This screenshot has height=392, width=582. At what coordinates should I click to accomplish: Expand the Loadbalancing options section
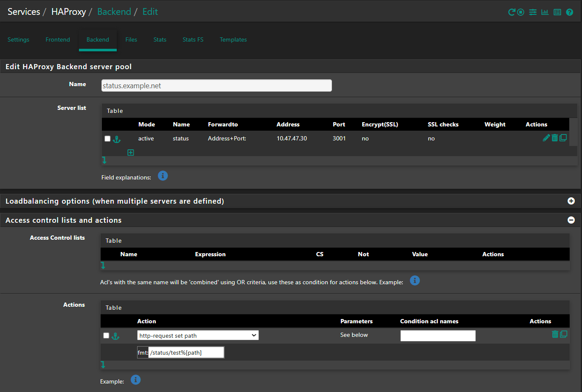pos(571,201)
